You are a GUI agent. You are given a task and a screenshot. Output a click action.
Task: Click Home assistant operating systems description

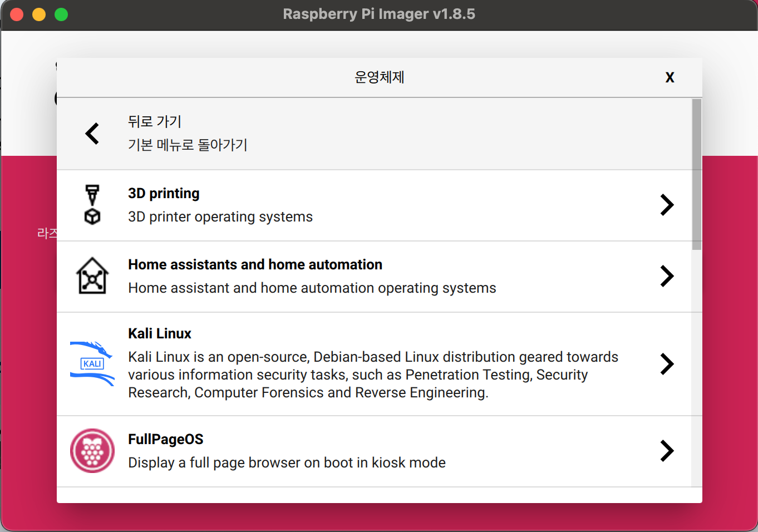312,288
